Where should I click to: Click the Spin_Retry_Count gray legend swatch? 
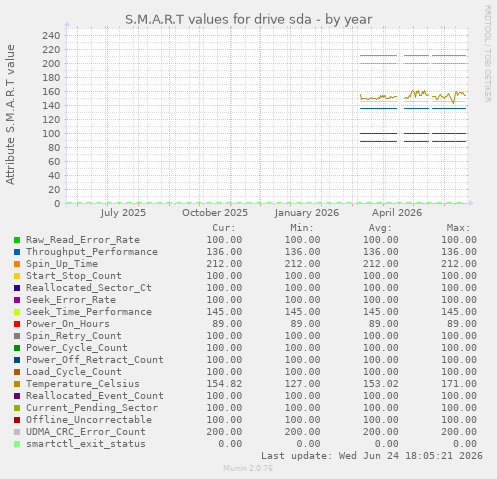17,336
